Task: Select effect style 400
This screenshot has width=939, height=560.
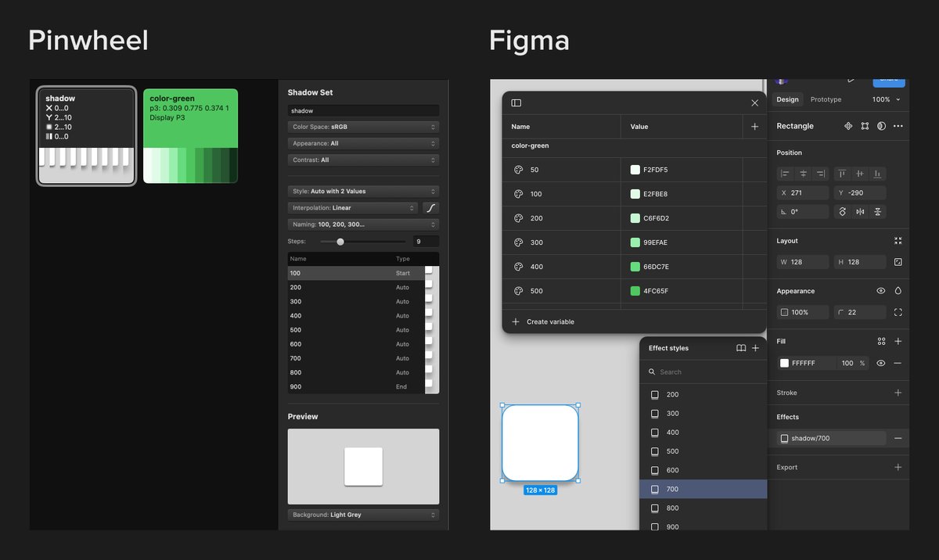Action: coord(703,432)
